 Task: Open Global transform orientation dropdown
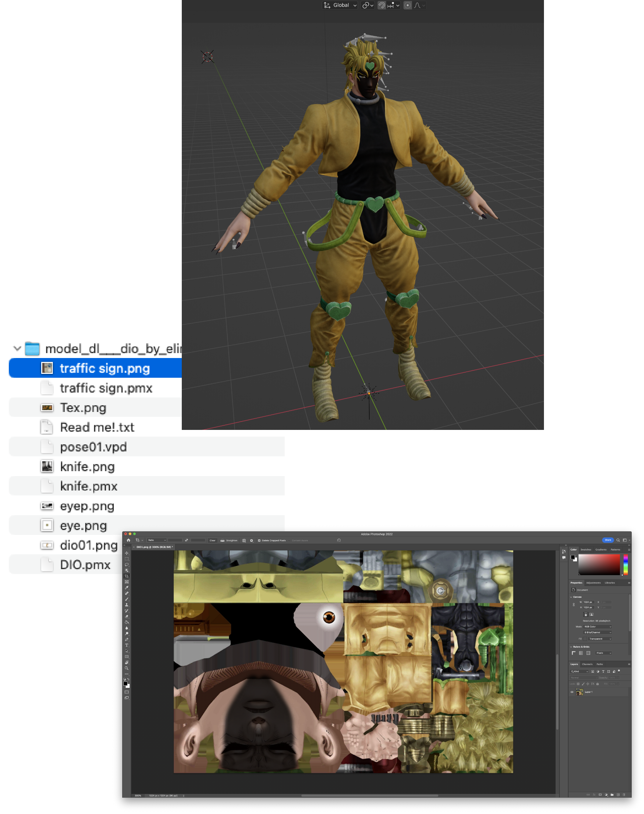pos(340,5)
